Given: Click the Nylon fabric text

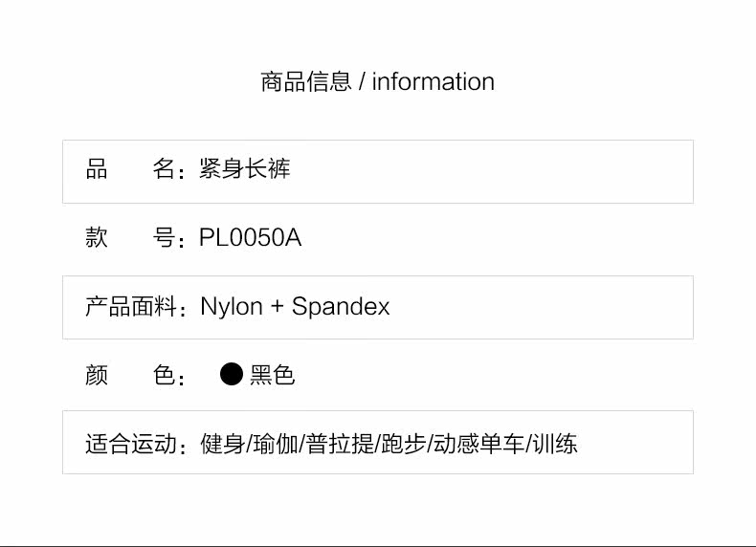Looking at the screenshot, I should point(231,306).
